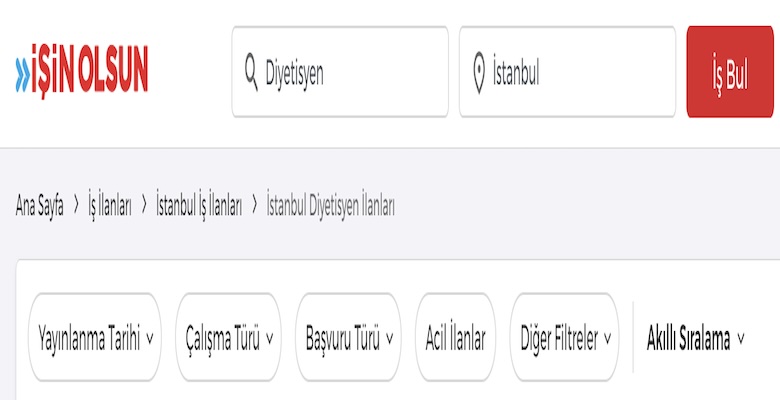The height and width of the screenshot is (400, 780).
Task: Open İş İlanları breadcrumb link
Action: pos(110,206)
